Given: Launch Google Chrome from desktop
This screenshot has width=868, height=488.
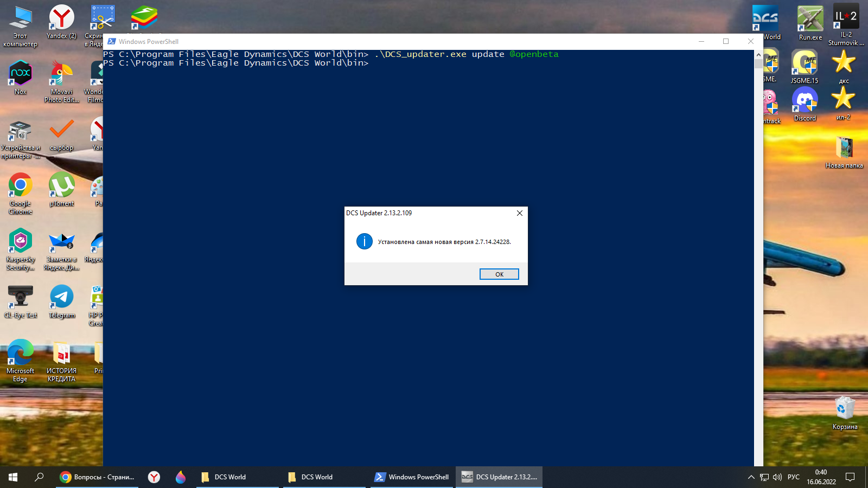Looking at the screenshot, I should 21,194.
